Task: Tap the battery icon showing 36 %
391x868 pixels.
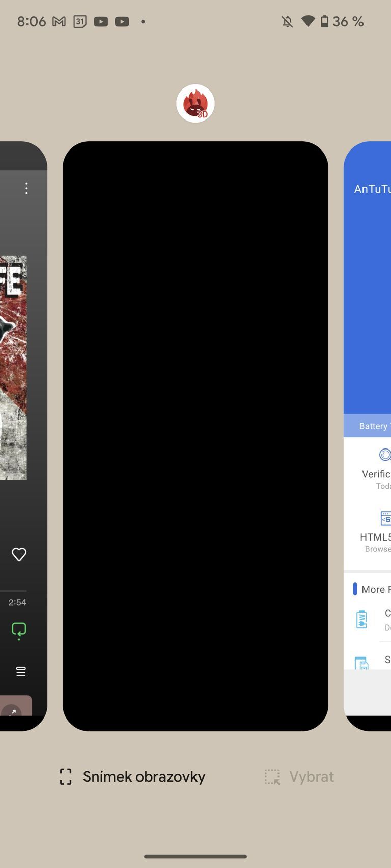Action: (x=324, y=21)
